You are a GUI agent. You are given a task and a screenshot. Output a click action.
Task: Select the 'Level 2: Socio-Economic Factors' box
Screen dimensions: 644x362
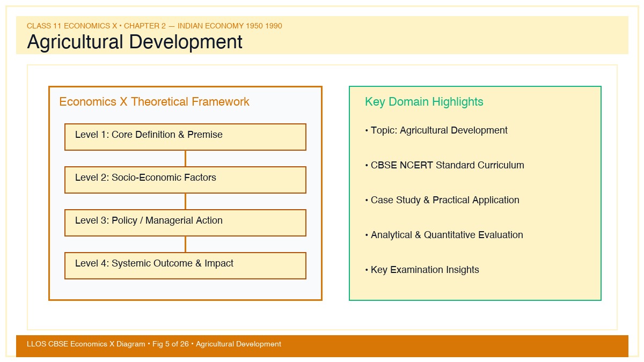(x=185, y=180)
